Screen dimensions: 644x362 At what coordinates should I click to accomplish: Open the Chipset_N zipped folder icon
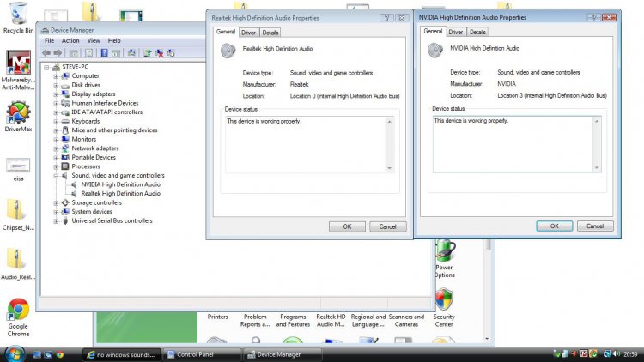pos(18,214)
